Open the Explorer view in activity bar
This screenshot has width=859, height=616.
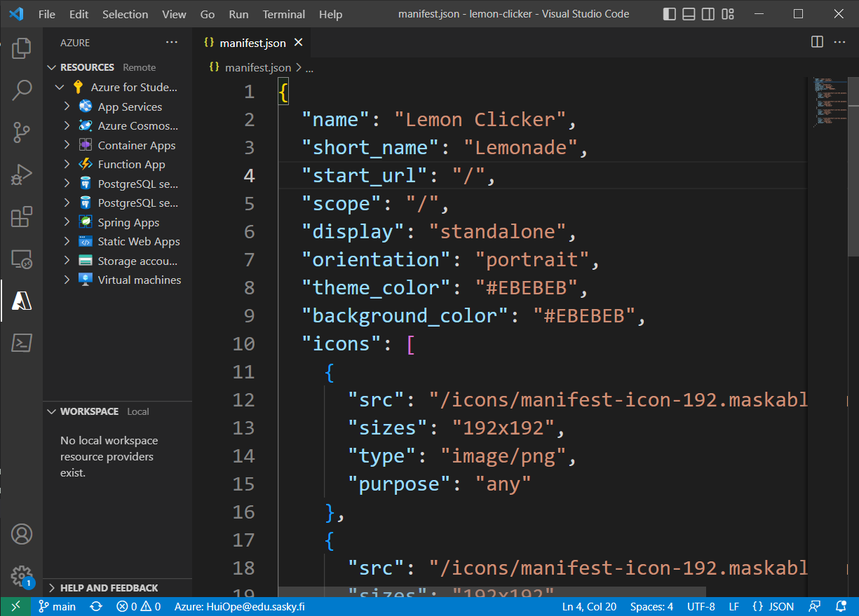(x=22, y=48)
